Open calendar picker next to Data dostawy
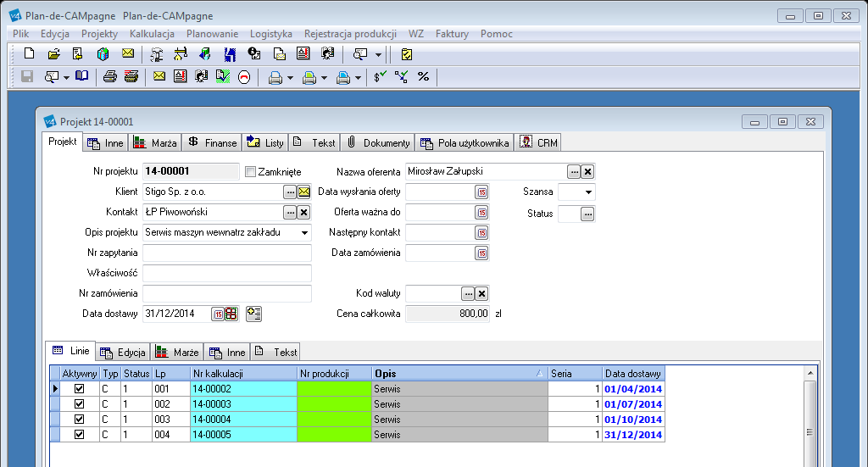 point(218,314)
